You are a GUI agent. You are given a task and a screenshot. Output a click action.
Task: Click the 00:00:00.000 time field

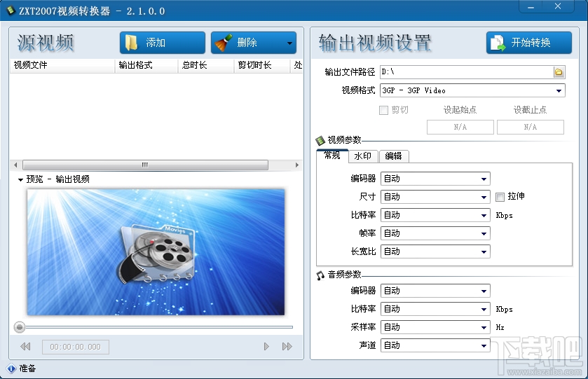click(x=76, y=347)
